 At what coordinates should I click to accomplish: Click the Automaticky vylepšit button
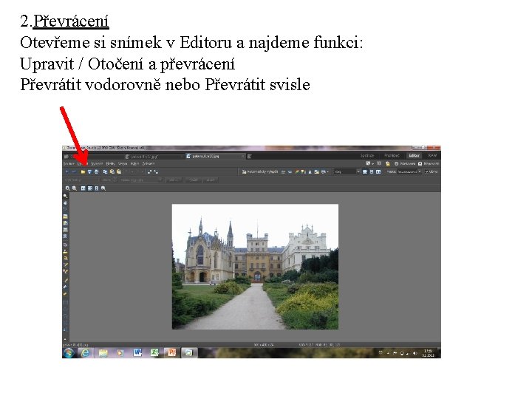pos(259,171)
